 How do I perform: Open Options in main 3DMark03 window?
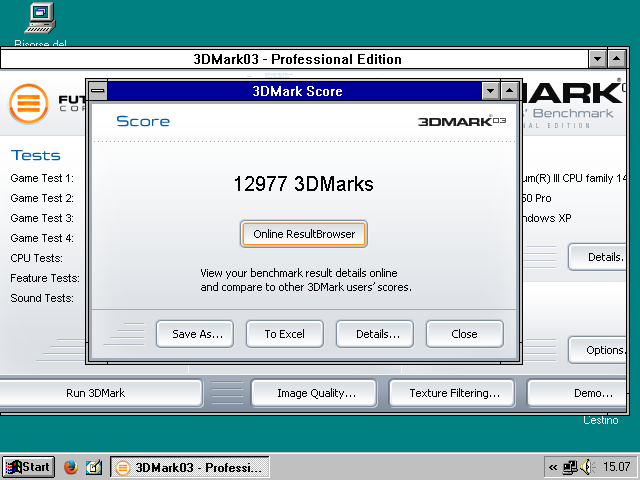click(x=598, y=350)
